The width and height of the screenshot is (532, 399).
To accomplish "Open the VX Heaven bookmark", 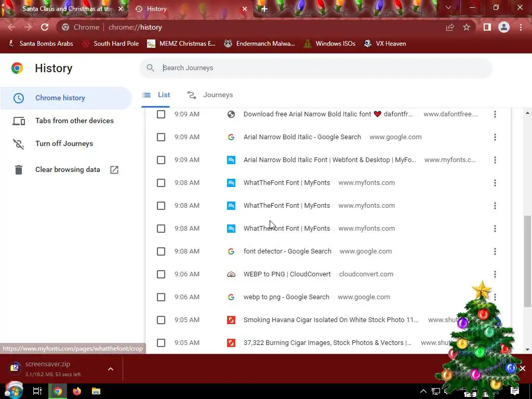I will click(x=385, y=44).
